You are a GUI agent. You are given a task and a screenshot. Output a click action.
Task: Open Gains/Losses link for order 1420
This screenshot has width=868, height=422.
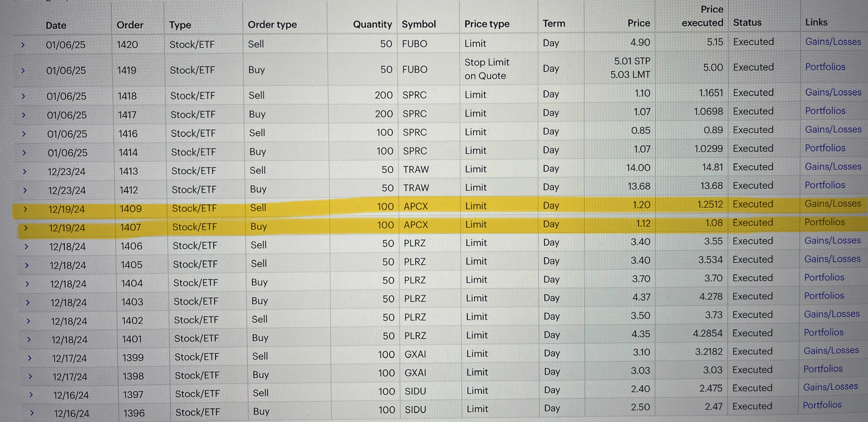(833, 42)
